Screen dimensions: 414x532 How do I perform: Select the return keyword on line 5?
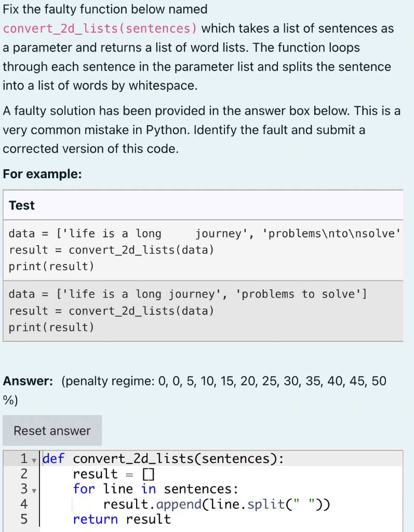[95, 518]
